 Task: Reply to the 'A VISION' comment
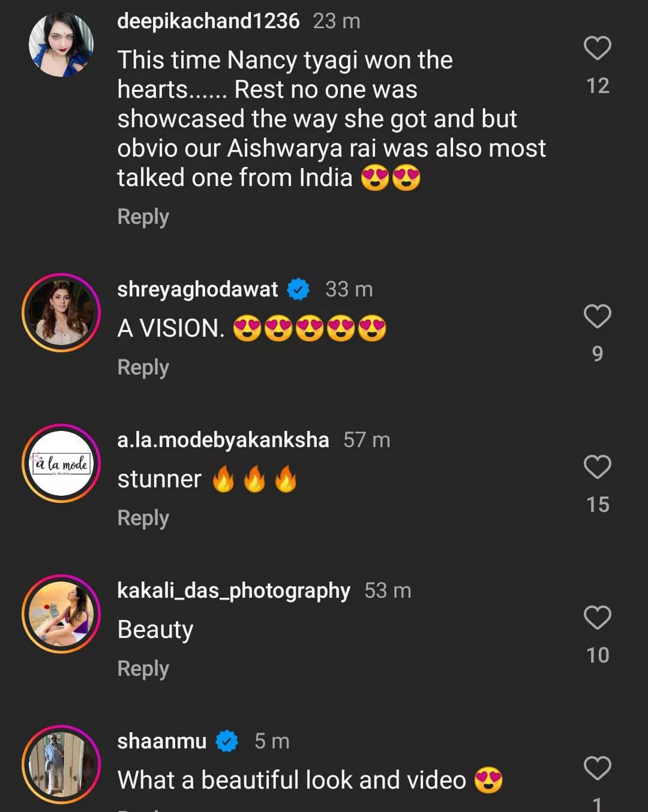[x=143, y=367]
